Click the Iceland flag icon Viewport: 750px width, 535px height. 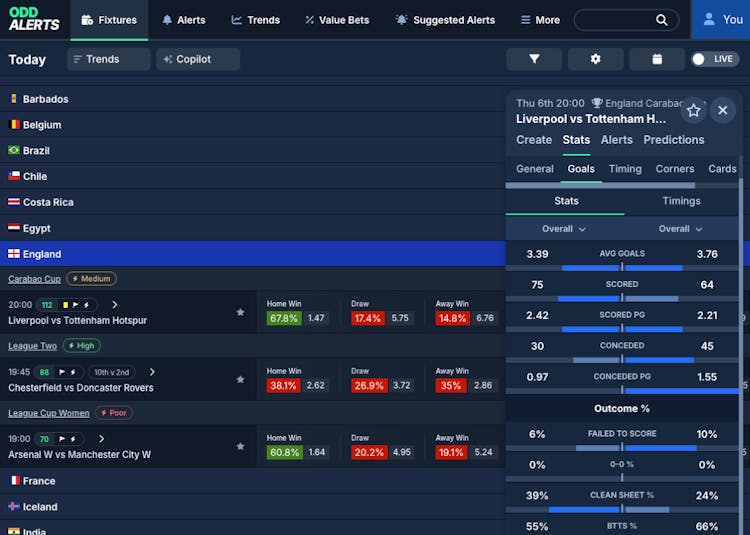tap(14, 506)
